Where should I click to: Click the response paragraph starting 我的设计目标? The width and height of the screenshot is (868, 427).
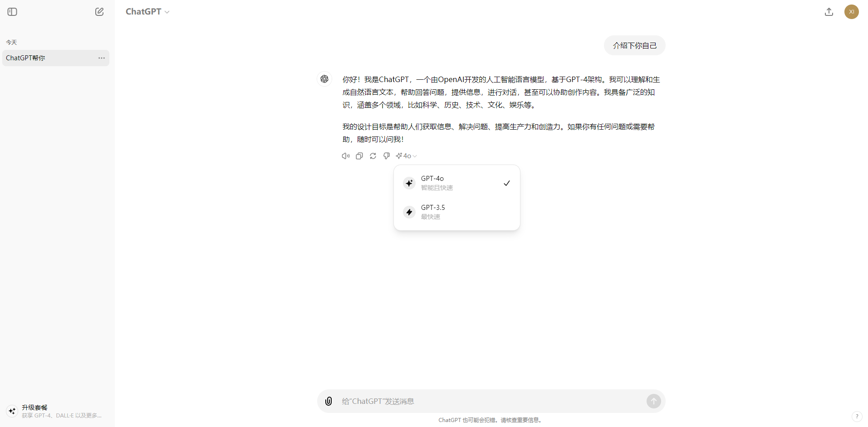[x=499, y=133]
